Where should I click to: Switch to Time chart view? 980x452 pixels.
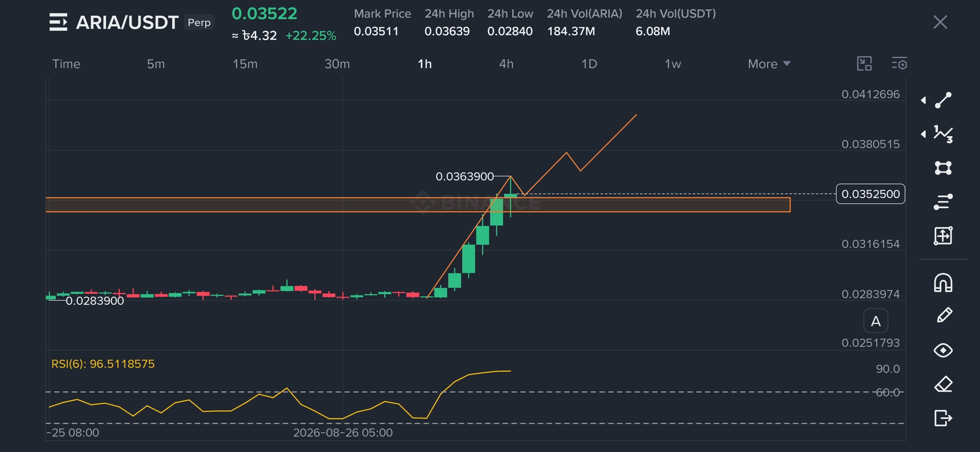(66, 64)
